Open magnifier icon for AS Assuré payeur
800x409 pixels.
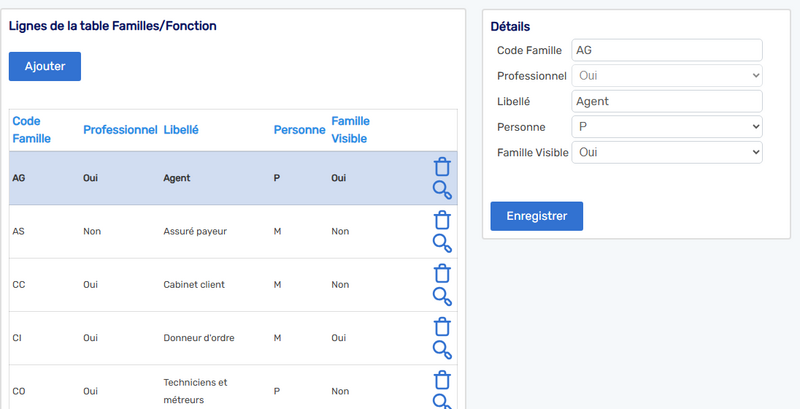point(442,244)
